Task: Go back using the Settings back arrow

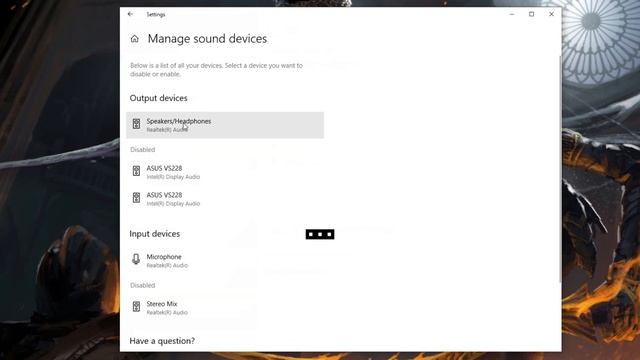Action: (130, 14)
